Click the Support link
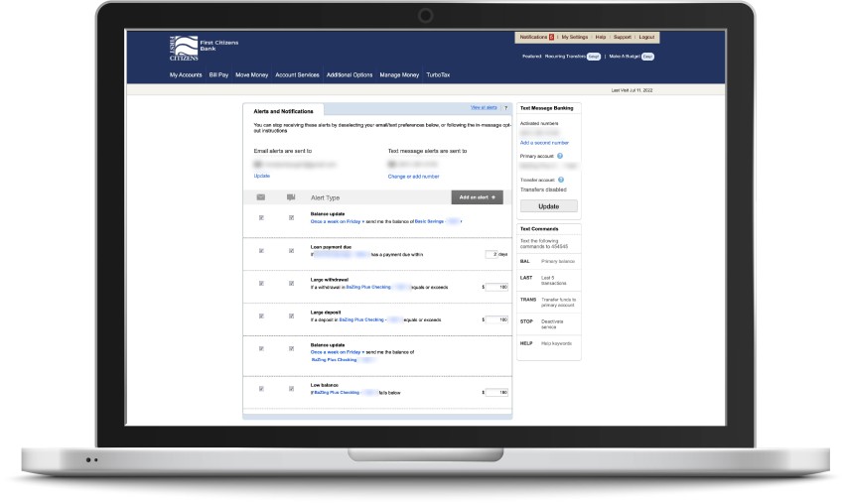 point(623,37)
